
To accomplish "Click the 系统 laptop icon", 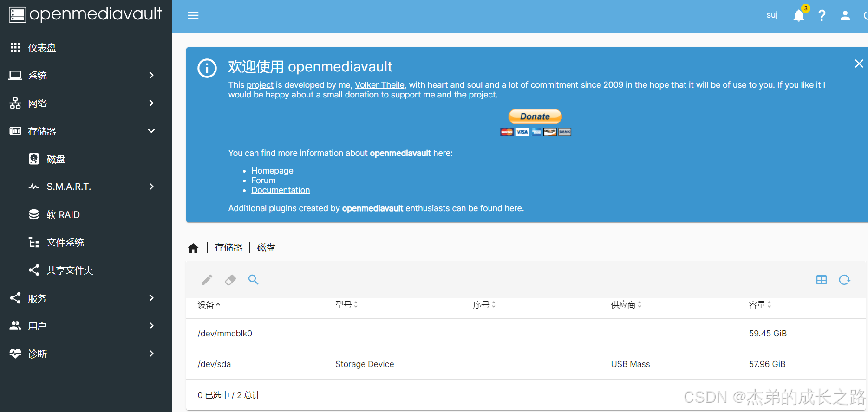I will pyautogui.click(x=15, y=75).
